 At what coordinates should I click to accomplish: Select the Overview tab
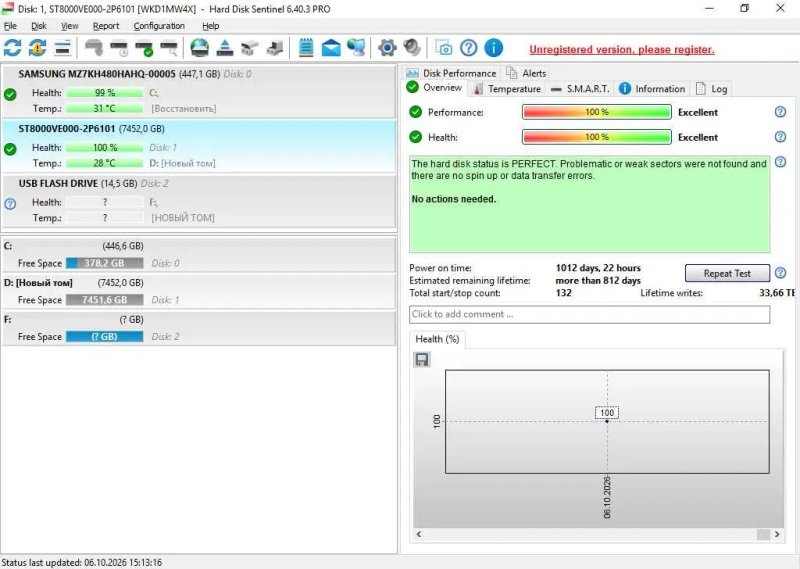point(435,88)
